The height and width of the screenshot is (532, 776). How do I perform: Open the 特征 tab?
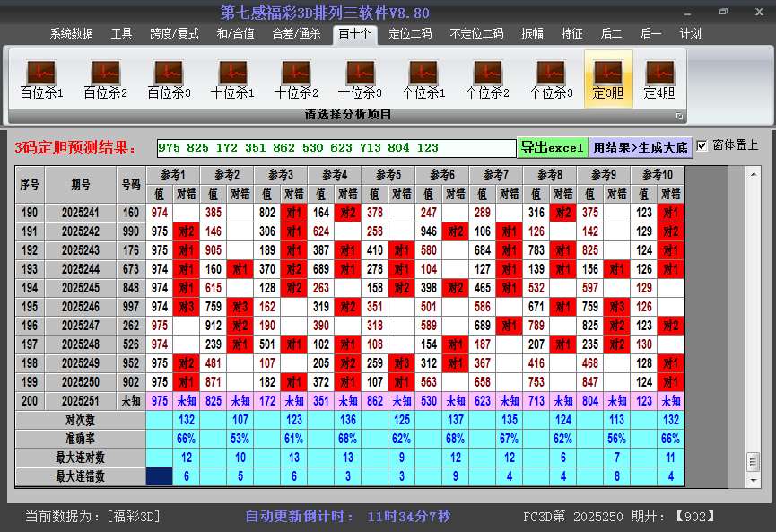(571, 34)
